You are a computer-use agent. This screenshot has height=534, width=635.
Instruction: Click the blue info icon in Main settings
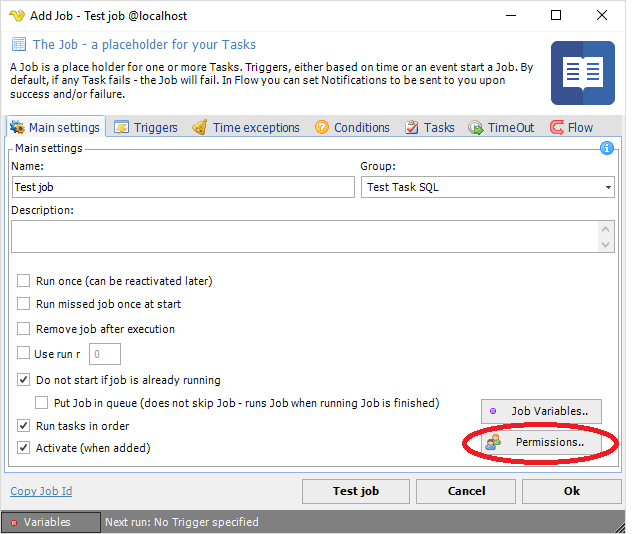606,148
